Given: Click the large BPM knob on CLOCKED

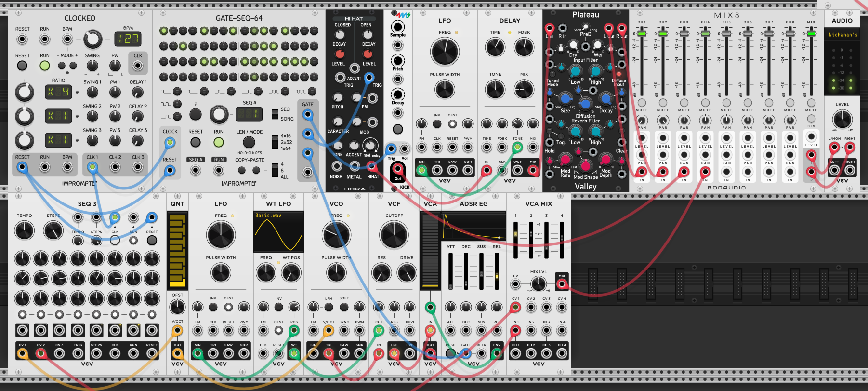Looking at the screenshot, I should 93,40.
